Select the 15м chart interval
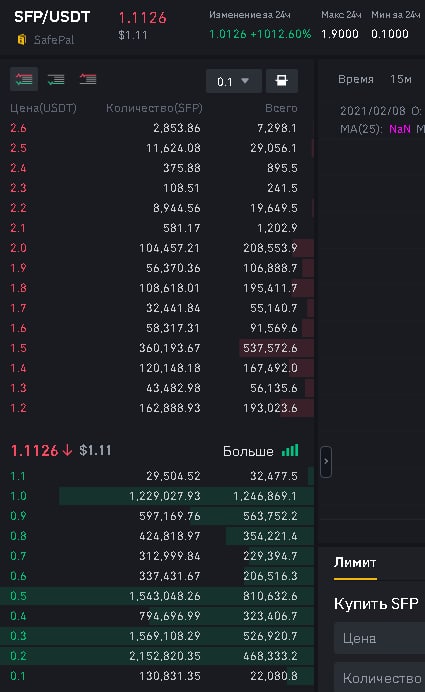The image size is (425, 692). pos(401,79)
